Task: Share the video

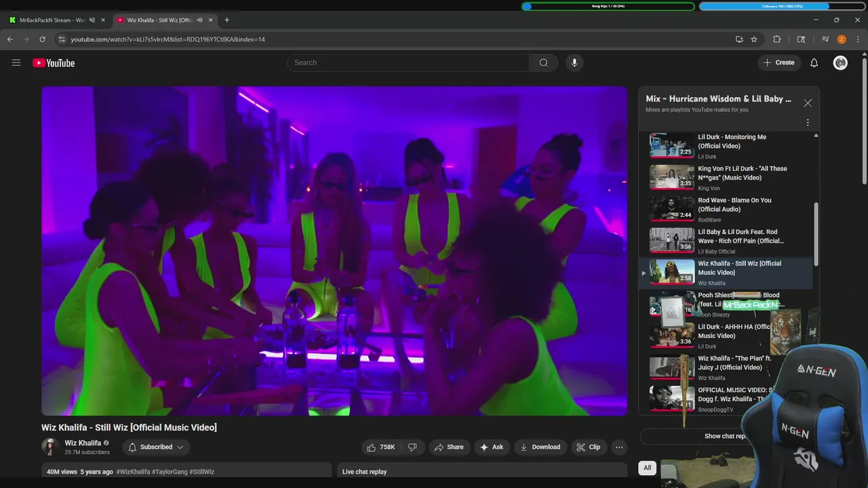Action: [449, 447]
